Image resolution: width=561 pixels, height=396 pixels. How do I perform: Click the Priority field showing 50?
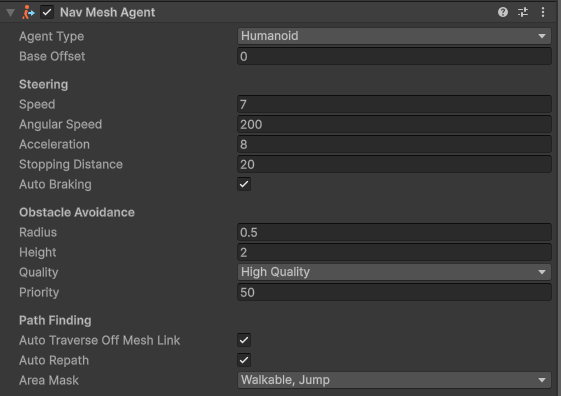[x=394, y=293]
